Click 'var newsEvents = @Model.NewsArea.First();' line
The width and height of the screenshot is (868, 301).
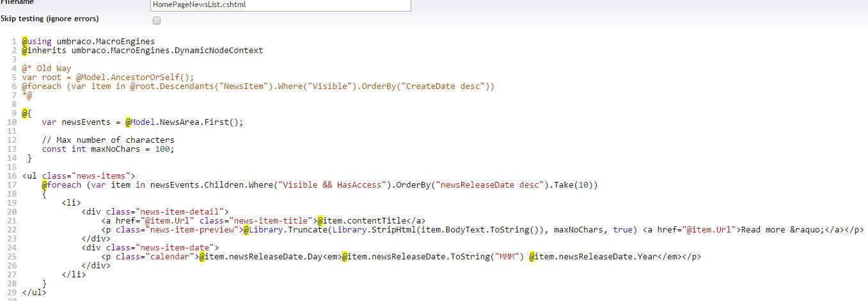143,122
